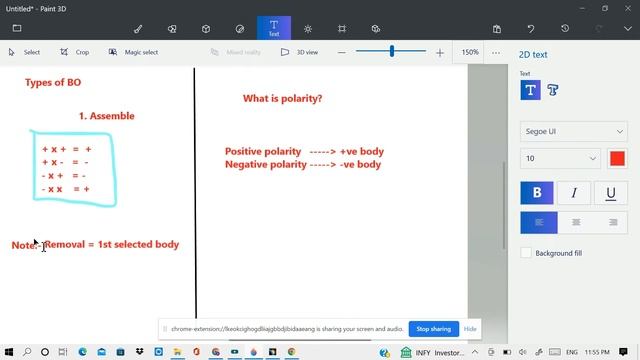Adjust the zoom slider handle

pos(392,51)
